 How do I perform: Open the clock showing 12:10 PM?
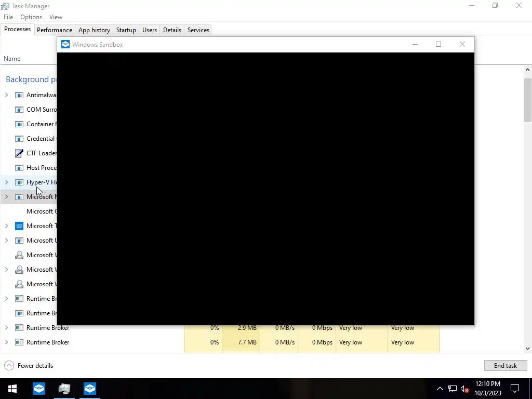[x=487, y=389]
